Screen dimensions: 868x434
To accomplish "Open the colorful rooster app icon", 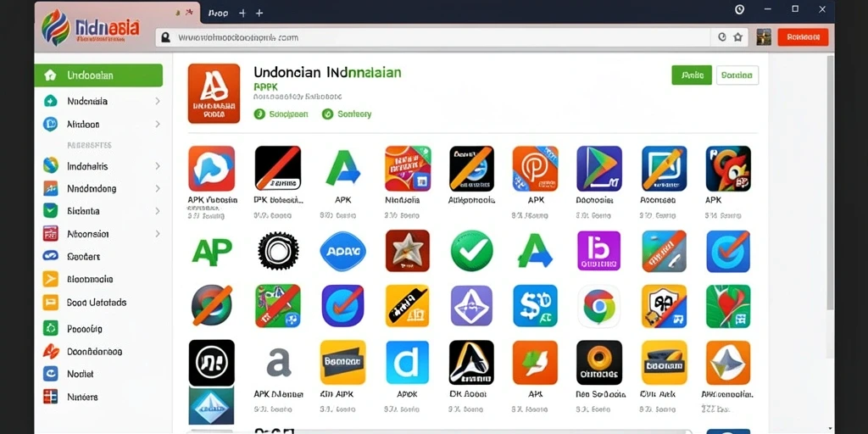I will 728,169.
